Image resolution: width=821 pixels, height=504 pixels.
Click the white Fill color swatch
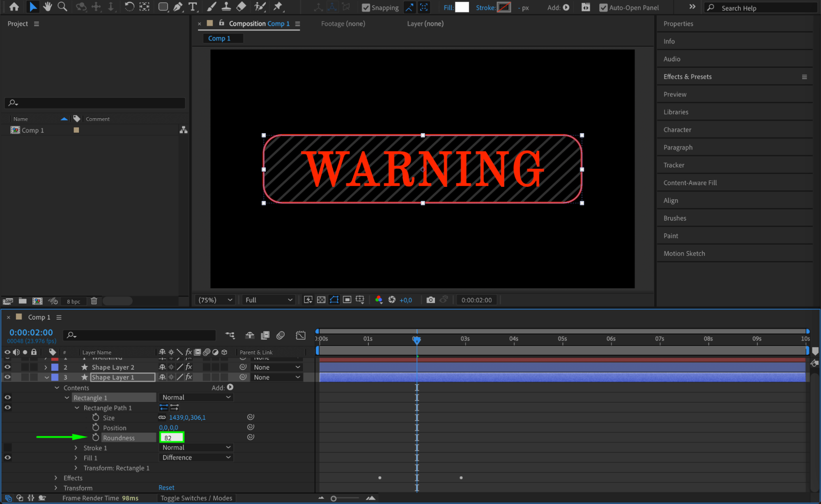(462, 7)
